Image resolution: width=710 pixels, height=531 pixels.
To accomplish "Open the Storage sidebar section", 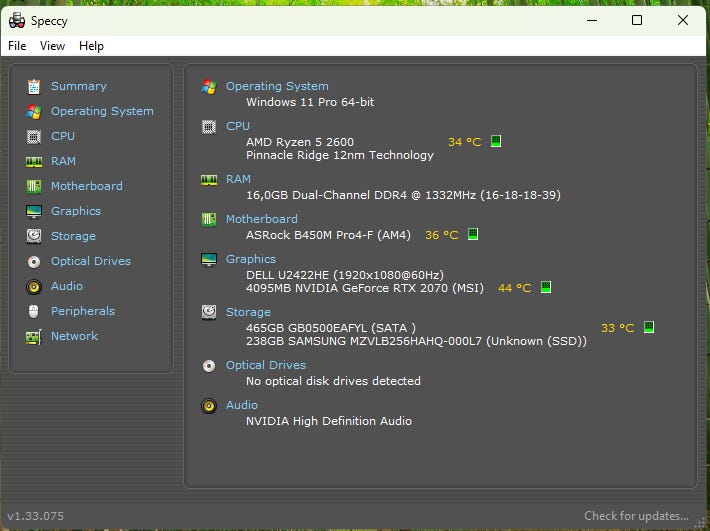I will click(73, 236).
